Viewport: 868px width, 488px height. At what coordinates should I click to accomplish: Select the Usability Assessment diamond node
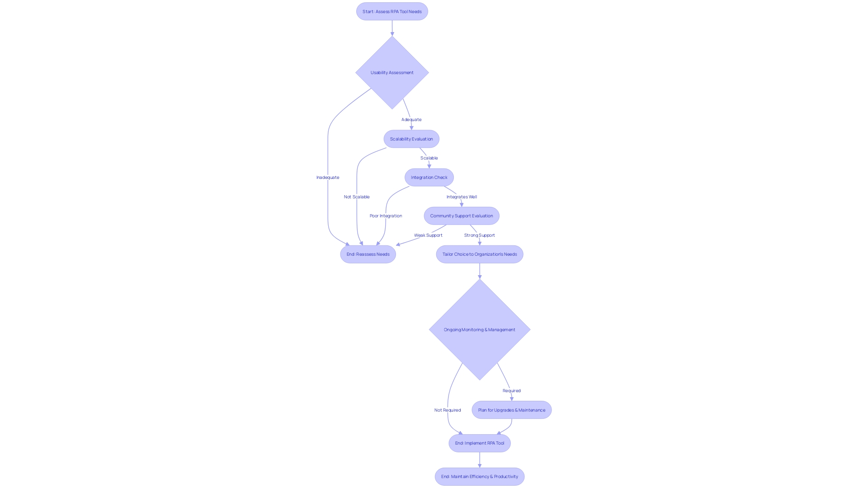392,72
